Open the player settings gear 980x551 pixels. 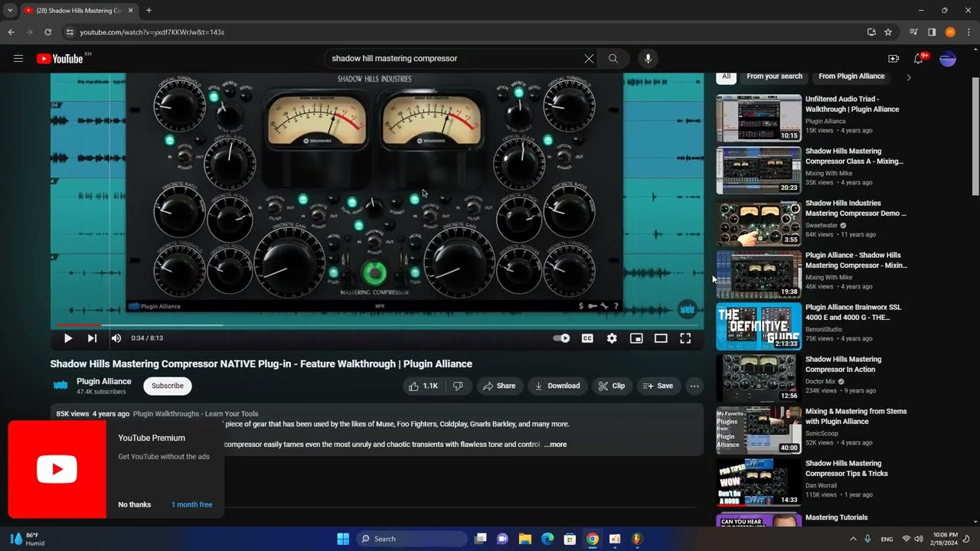(x=612, y=338)
